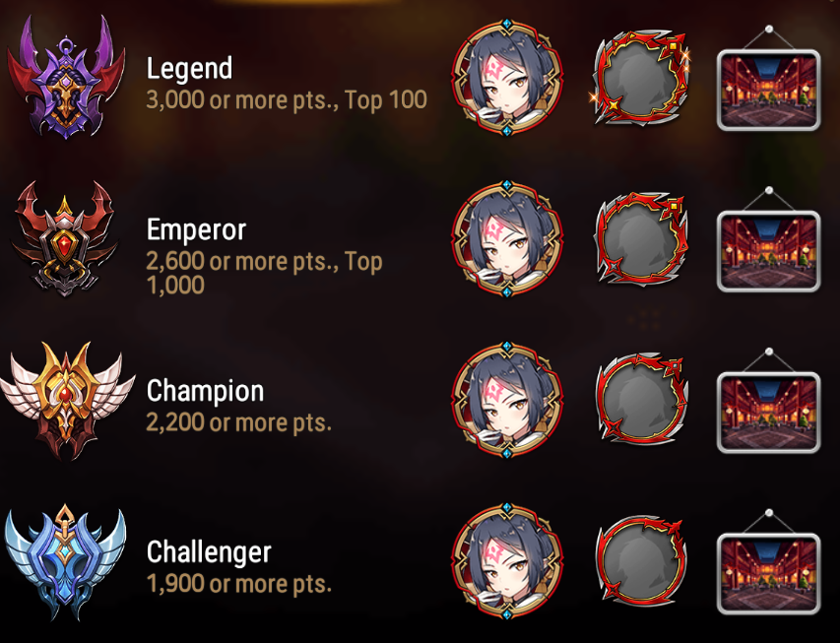Viewport: 840px width, 643px height.
Task: Select the Challenger red border frame reward
Action: (x=641, y=561)
